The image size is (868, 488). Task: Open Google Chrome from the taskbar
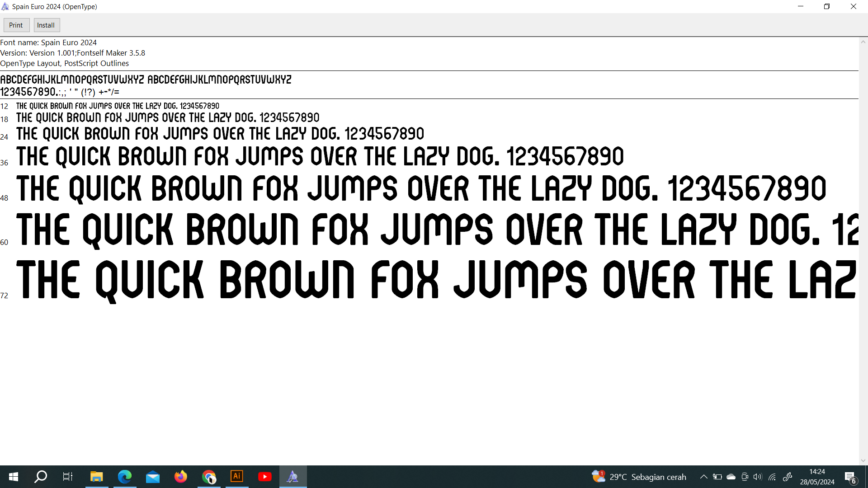point(209,477)
